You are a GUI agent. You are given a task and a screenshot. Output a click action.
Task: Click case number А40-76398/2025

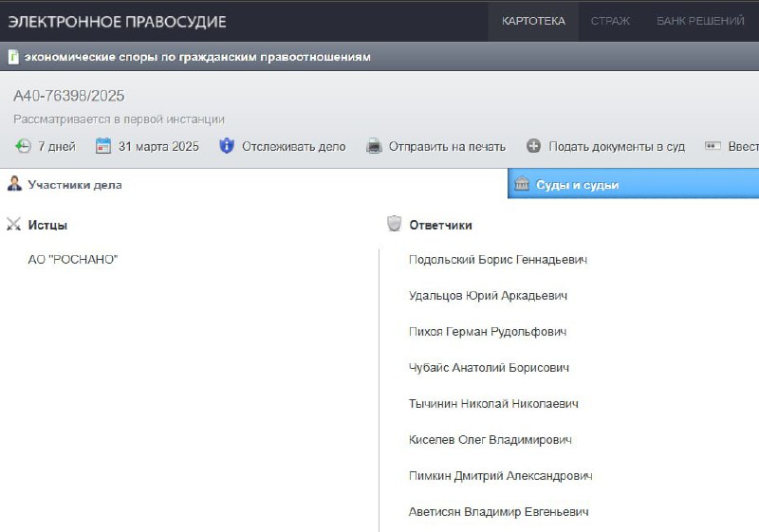pos(68,96)
